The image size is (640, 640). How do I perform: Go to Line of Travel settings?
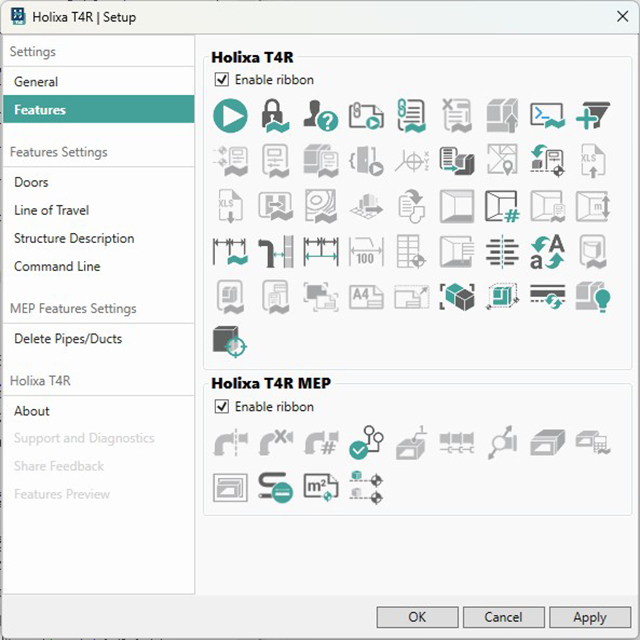point(99,210)
